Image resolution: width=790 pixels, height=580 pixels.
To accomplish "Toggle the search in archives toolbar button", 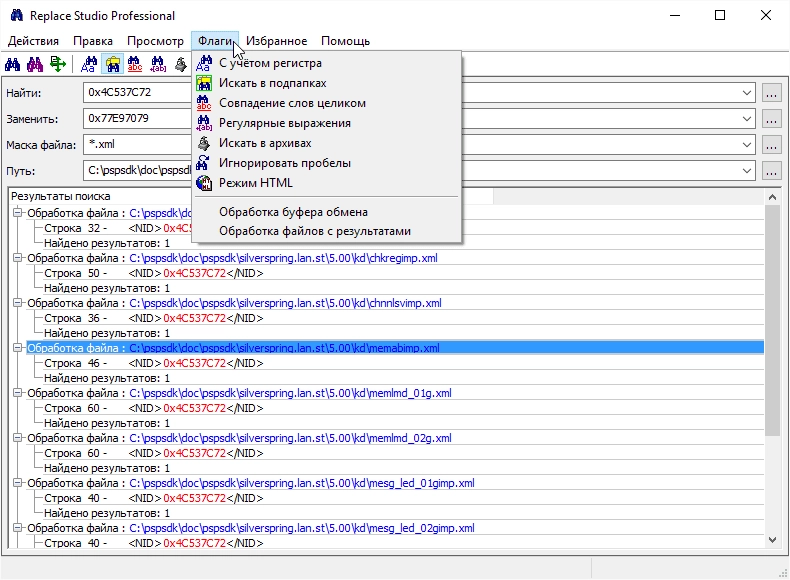I will (x=181, y=65).
